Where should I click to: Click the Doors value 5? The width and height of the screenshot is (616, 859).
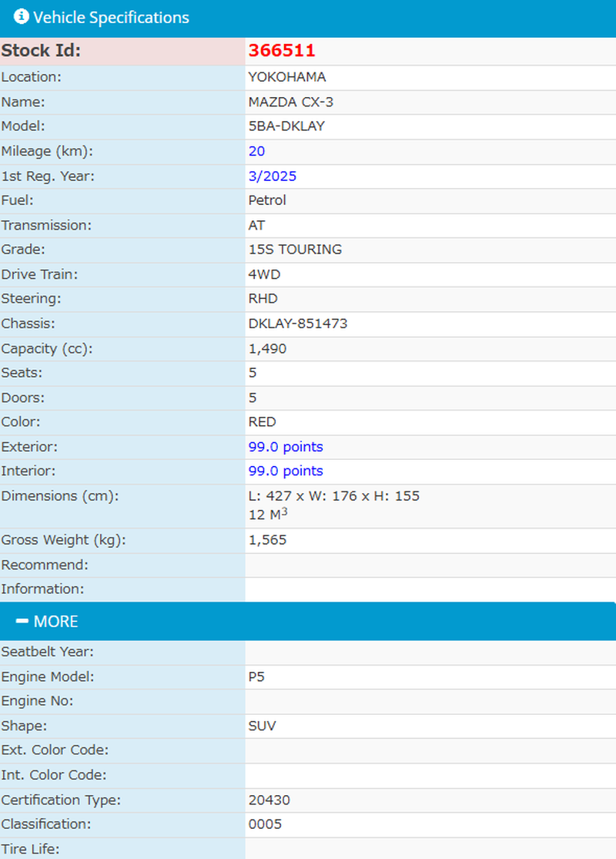(253, 398)
